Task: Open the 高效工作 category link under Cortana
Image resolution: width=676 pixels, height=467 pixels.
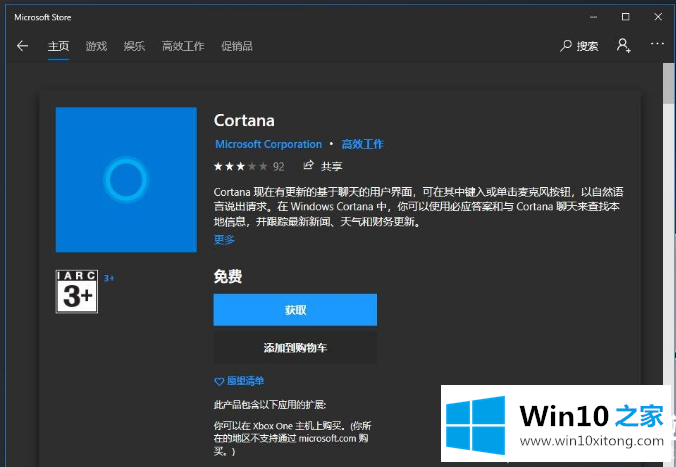Action: coord(363,144)
